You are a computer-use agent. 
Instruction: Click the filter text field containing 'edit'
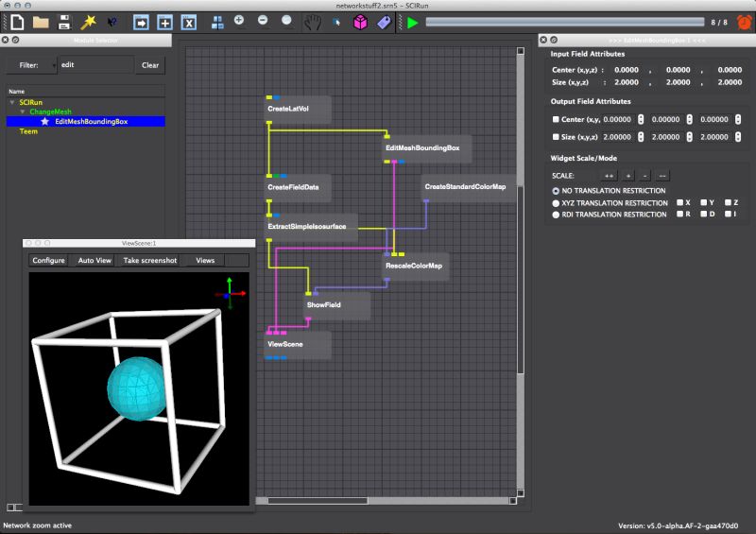point(96,65)
